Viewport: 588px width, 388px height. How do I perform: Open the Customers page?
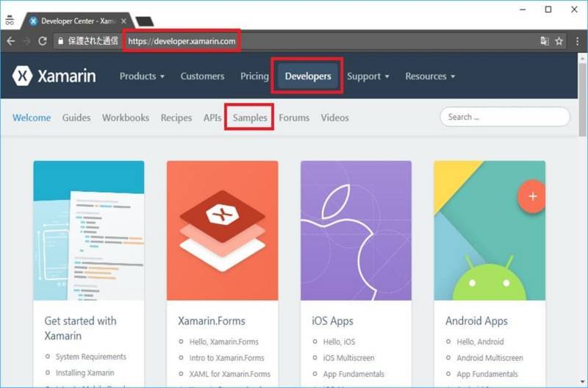pos(202,76)
